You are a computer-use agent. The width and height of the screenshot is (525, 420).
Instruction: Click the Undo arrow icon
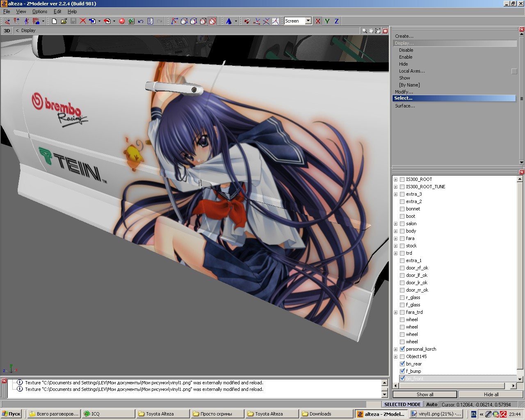coord(141,21)
